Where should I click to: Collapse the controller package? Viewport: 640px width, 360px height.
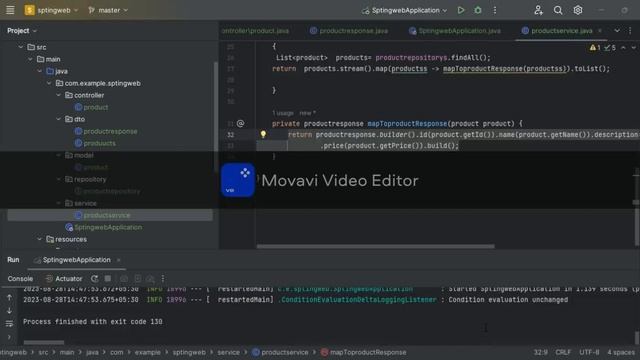click(x=58, y=95)
